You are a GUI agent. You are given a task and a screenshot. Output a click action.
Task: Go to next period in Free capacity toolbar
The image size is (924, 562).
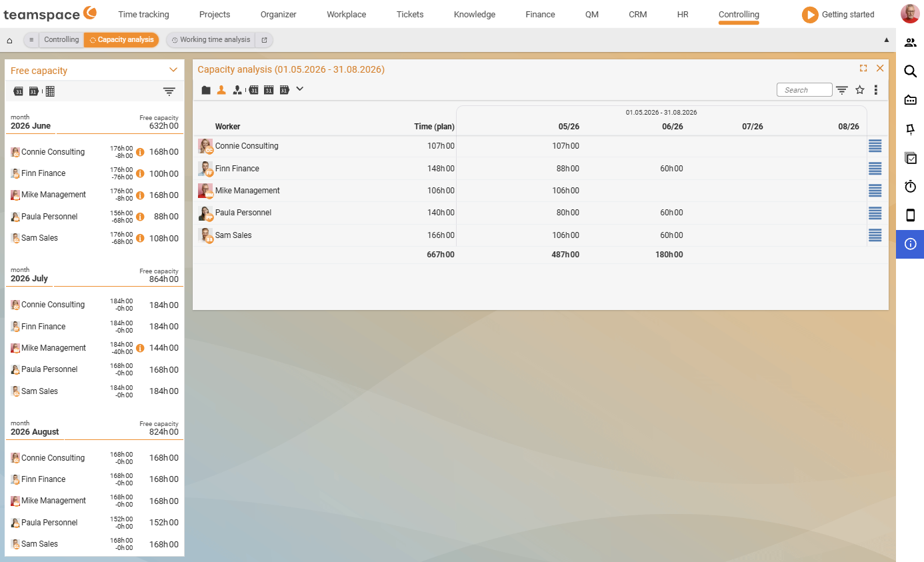pos(34,91)
